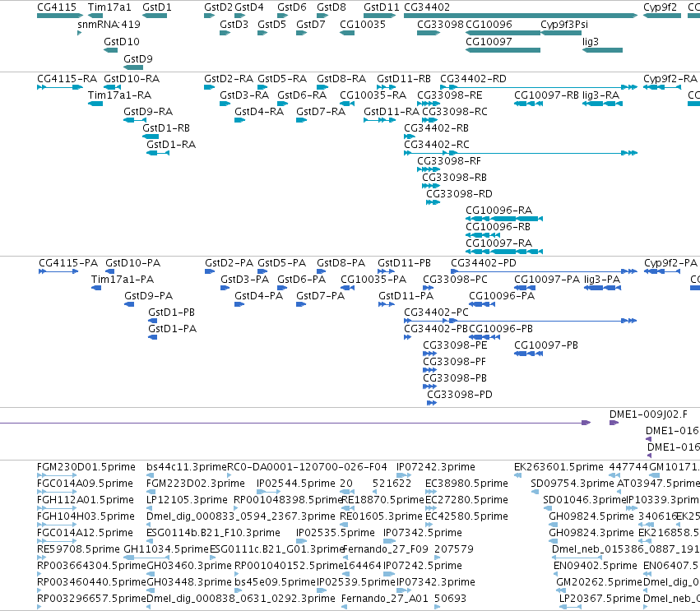The width and height of the screenshot is (700, 611).
Task: Open the GstD6 gene label
Action: click(292, 7)
